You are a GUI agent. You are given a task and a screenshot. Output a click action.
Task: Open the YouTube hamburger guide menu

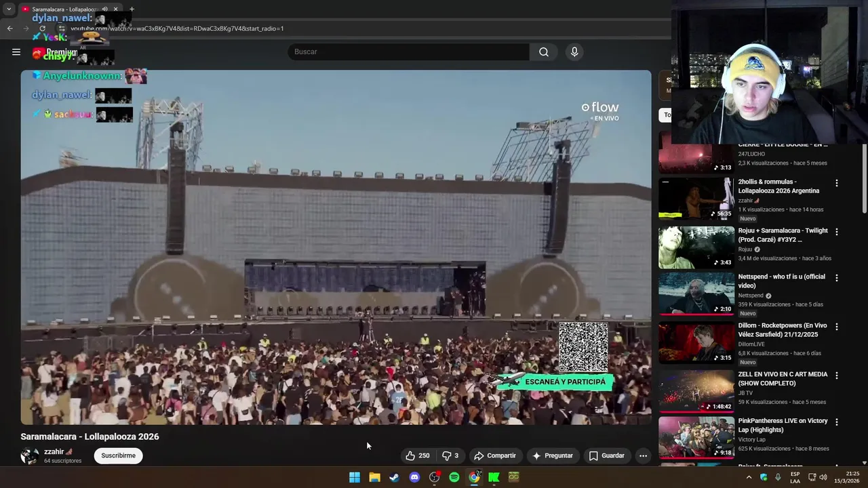pos(16,52)
